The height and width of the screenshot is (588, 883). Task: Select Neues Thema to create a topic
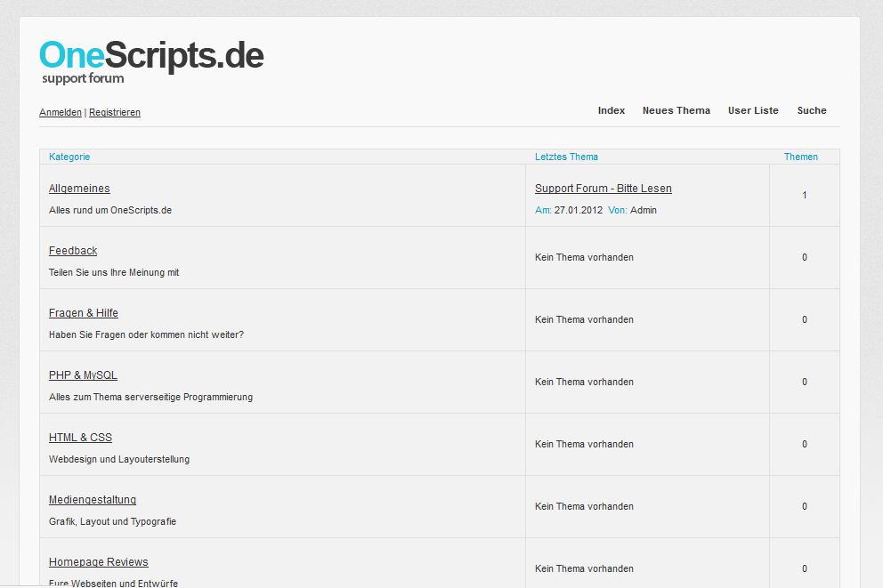click(x=676, y=110)
